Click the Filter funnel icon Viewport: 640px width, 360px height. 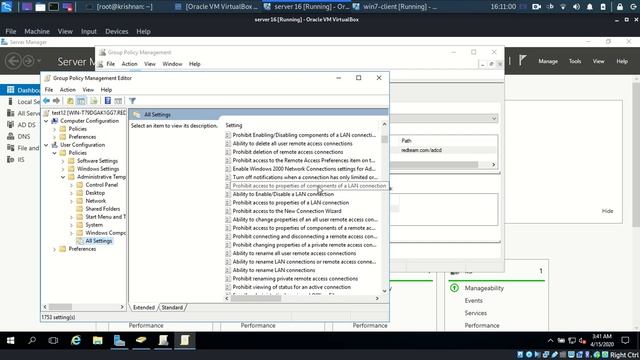pyautogui.click(x=132, y=101)
